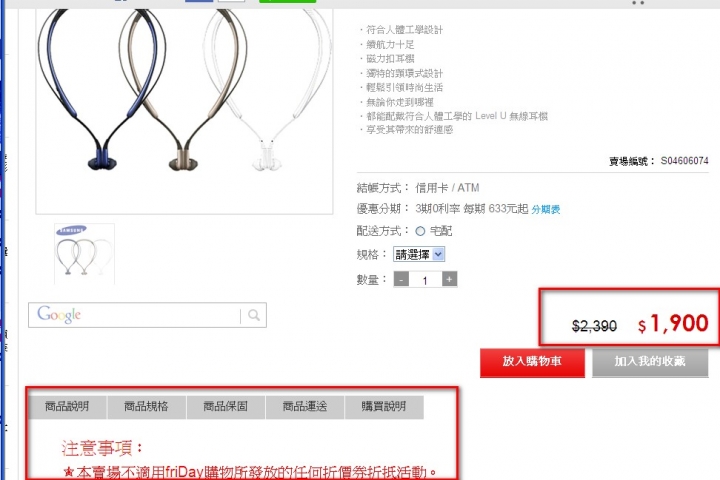Increase quantity with the plus button
The image size is (720, 480).
point(449,279)
